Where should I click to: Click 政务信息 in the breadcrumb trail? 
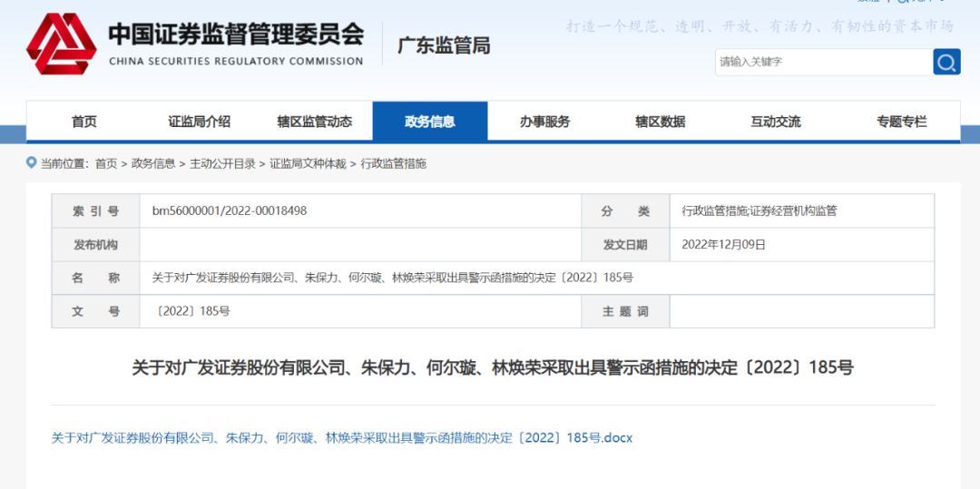coord(153,164)
